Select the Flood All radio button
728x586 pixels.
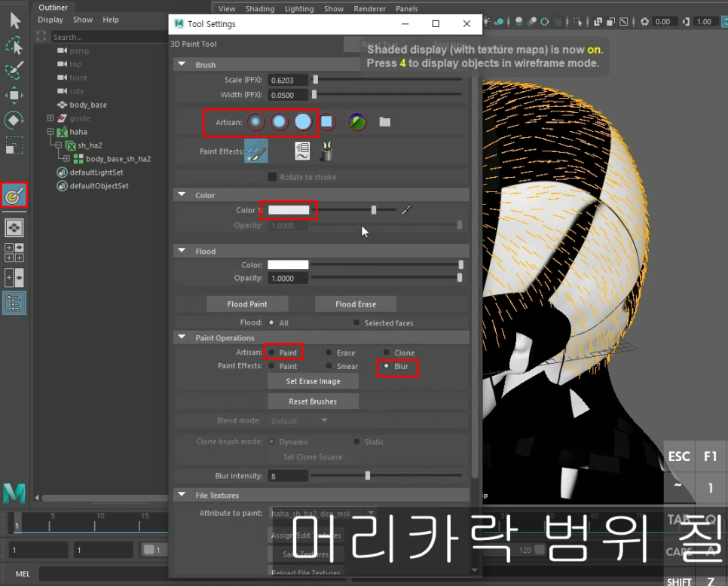[x=271, y=322]
